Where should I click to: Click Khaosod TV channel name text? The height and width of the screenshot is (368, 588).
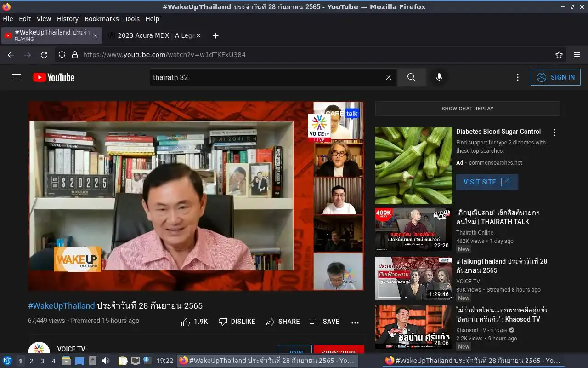click(x=481, y=330)
